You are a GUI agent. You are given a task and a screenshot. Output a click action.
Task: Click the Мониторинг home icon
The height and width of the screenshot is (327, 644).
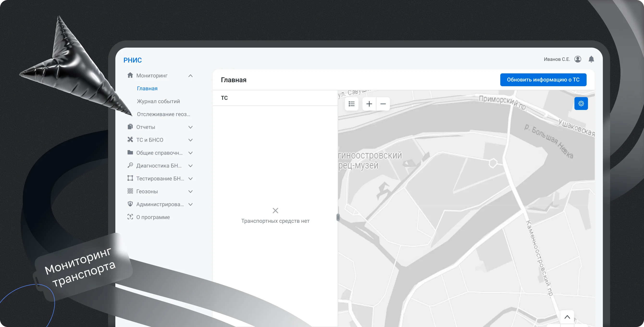click(x=130, y=75)
